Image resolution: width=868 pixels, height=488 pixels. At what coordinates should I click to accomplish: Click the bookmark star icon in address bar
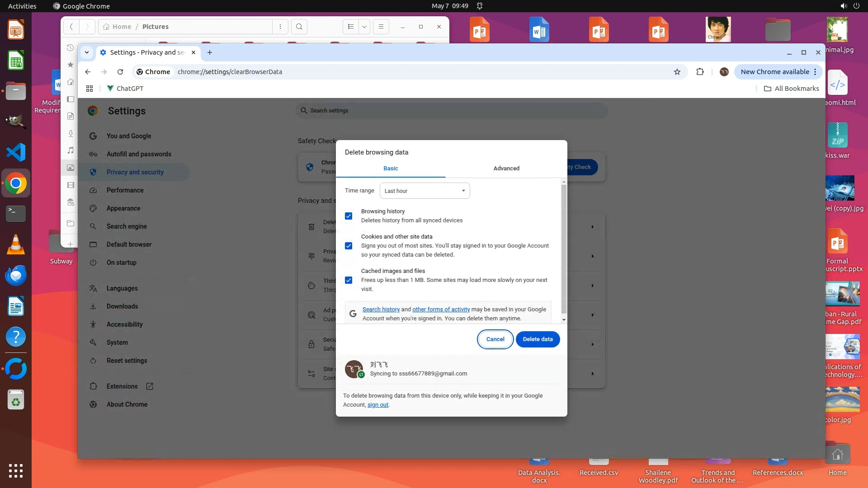[677, 72]
